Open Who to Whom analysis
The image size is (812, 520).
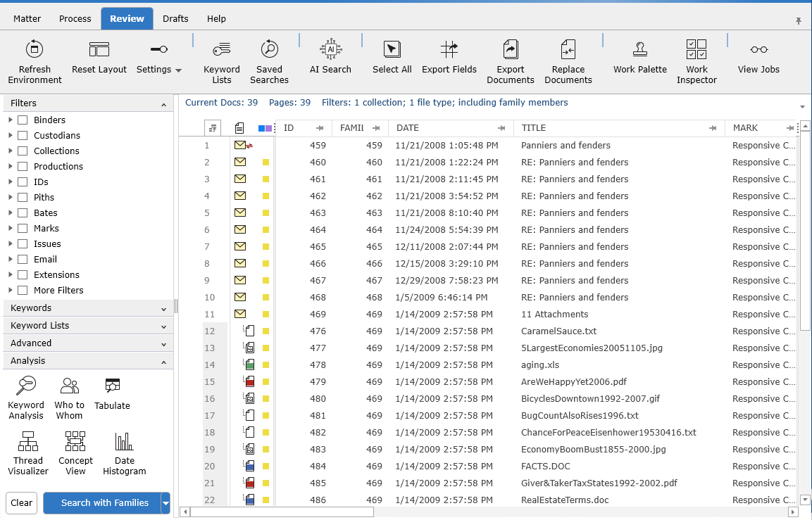70,398
